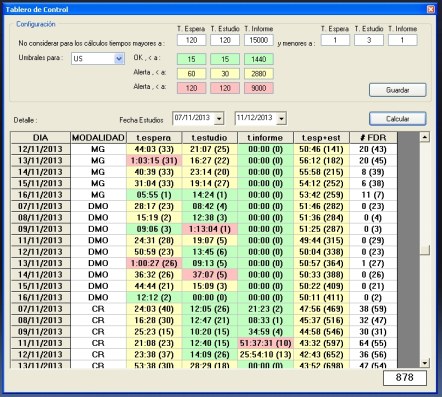The height and width of the screenshot is (397, 442).
Task: Select the red cell 1:03:15 (31)
Action: (154, 161)
